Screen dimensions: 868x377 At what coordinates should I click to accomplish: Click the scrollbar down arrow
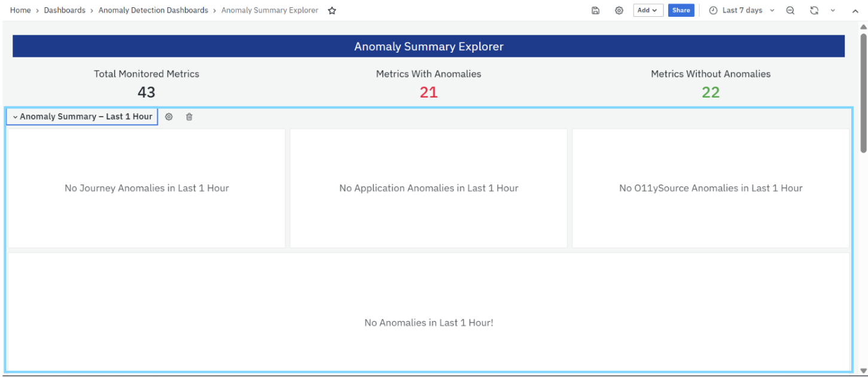(x=863, y=370)
